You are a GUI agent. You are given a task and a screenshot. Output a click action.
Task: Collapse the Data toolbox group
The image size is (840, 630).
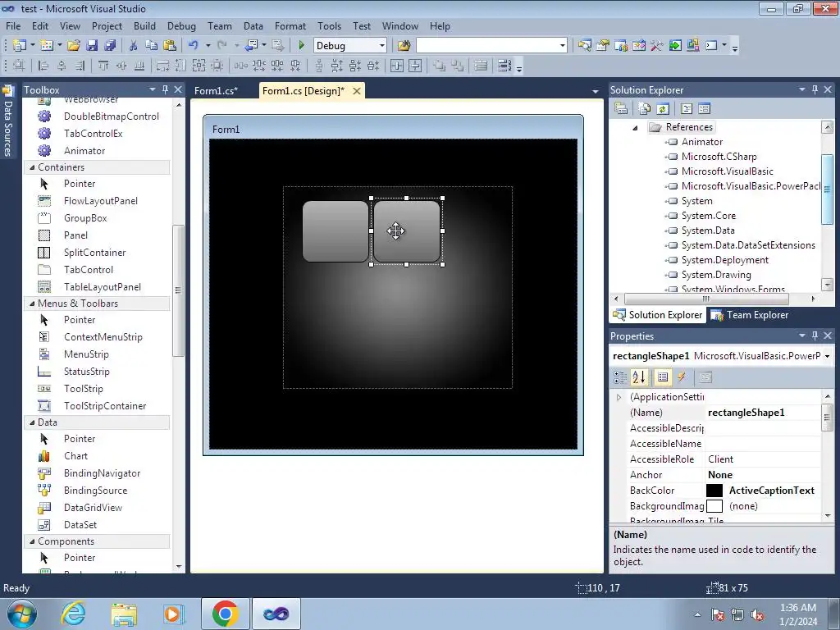[32, 422]
